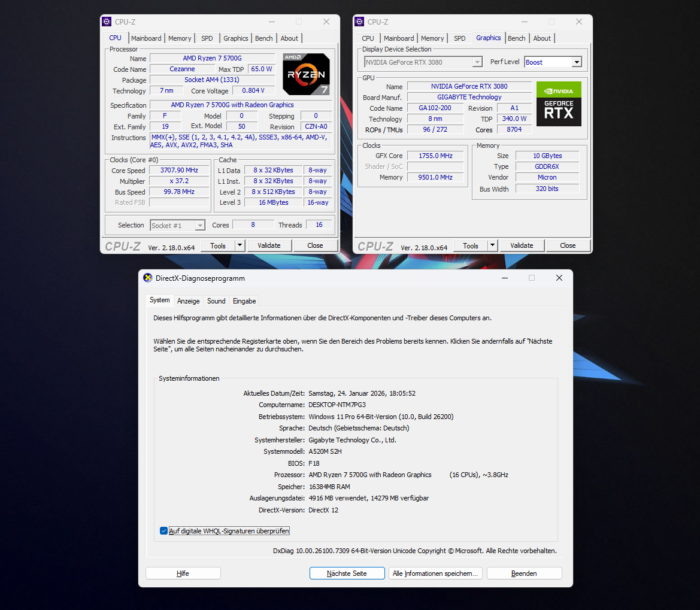Screen dimensions: 700x610
Task: Click Validate in left CPU-Z window
Action: click(269, 245)
